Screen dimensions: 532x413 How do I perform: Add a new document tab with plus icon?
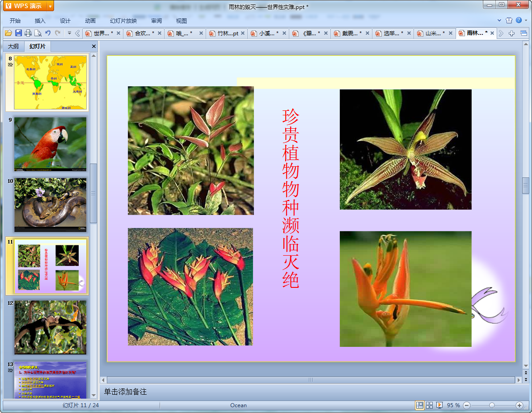[512, 34]
